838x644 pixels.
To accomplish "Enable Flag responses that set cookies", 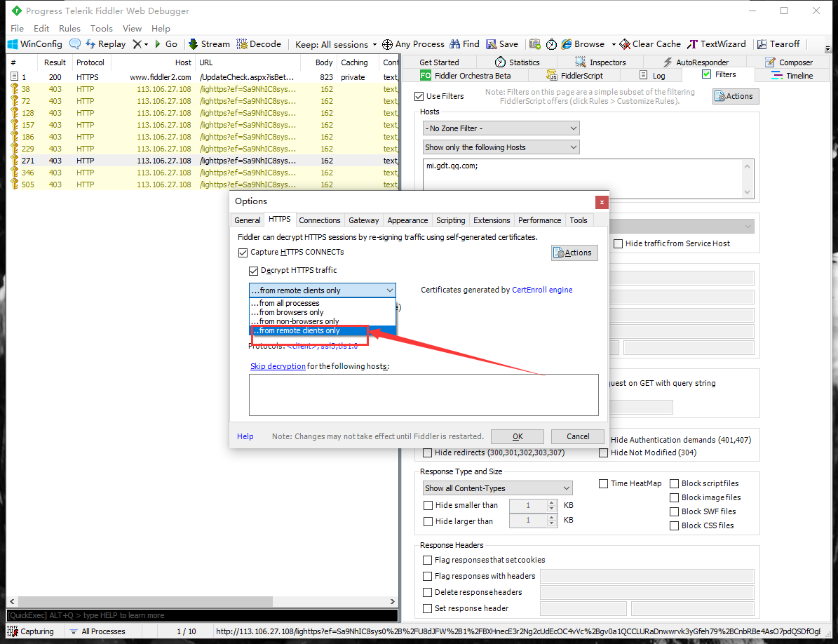I will (x=428, y=560).
